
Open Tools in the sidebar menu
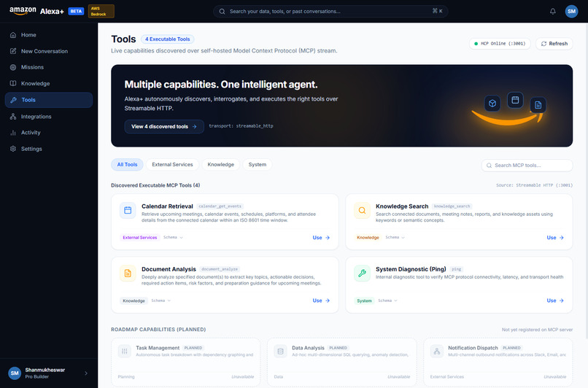pyautogui.click(x=49, y=100)
